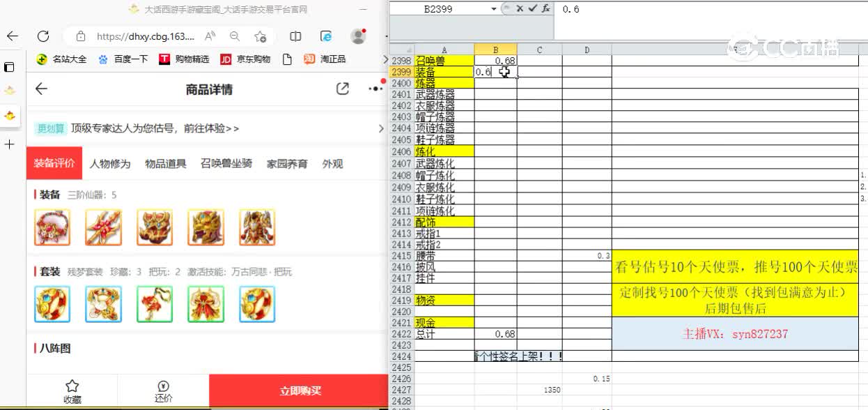View the necklace item under 装备
The height and width of the screenshot is (410, 868).
(x=52, y=227)
